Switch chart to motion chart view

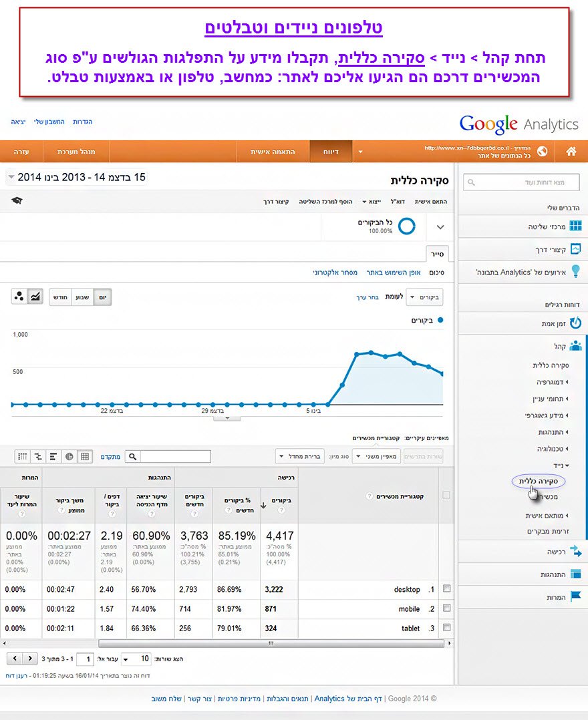tap(19, 297)
